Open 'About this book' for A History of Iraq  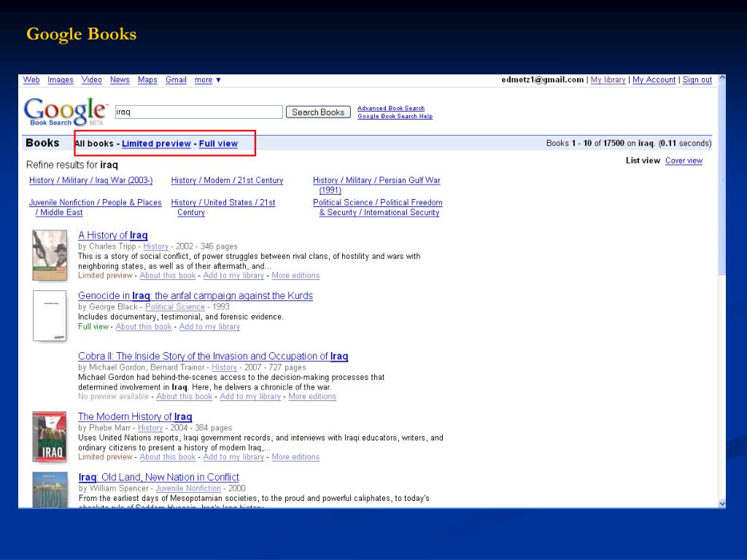[x=168, y=276]
